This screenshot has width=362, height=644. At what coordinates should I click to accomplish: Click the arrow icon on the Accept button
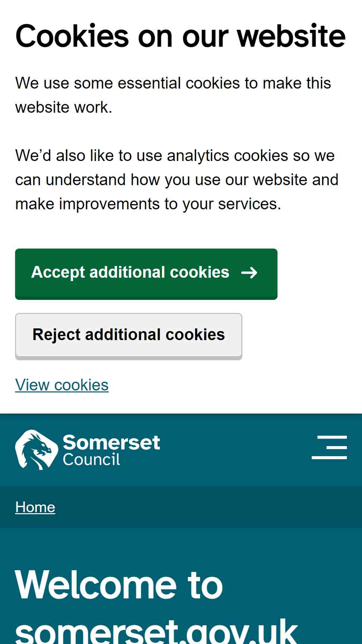pos(249,273)
